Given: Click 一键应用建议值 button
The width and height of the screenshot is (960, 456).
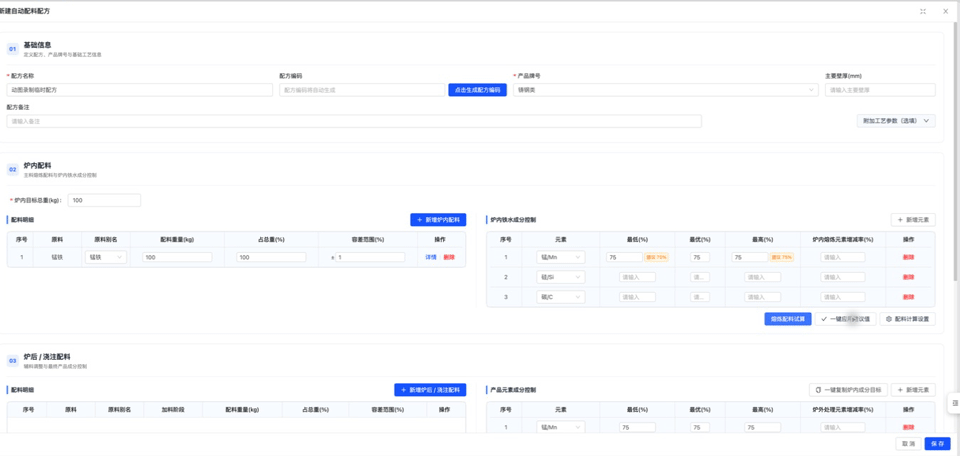Looking at the screenshot, I should [846, 319].
